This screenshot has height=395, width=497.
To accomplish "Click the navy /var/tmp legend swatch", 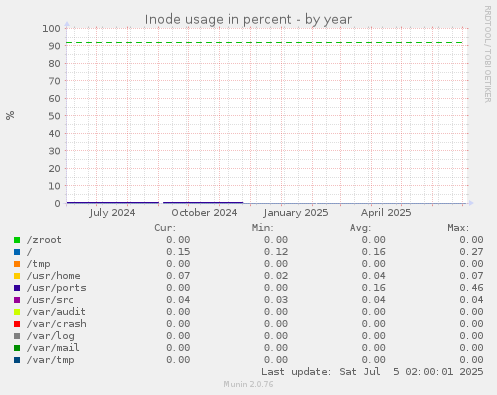I will pyautogui.click(x=17, y=360).
